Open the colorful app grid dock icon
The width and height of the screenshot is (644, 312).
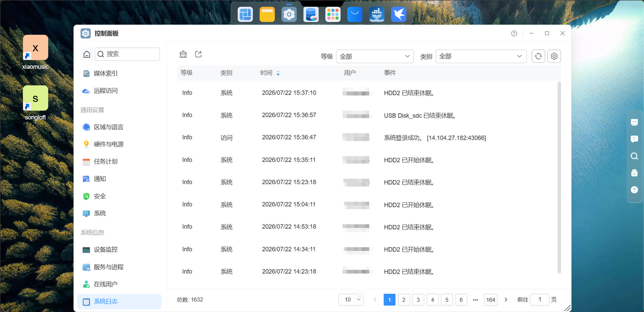pyautogui.click(x=333, y=15)
